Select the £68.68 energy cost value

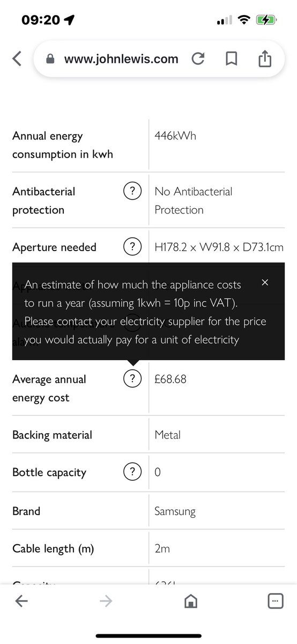pyautogui.click(x=170, y=379)
